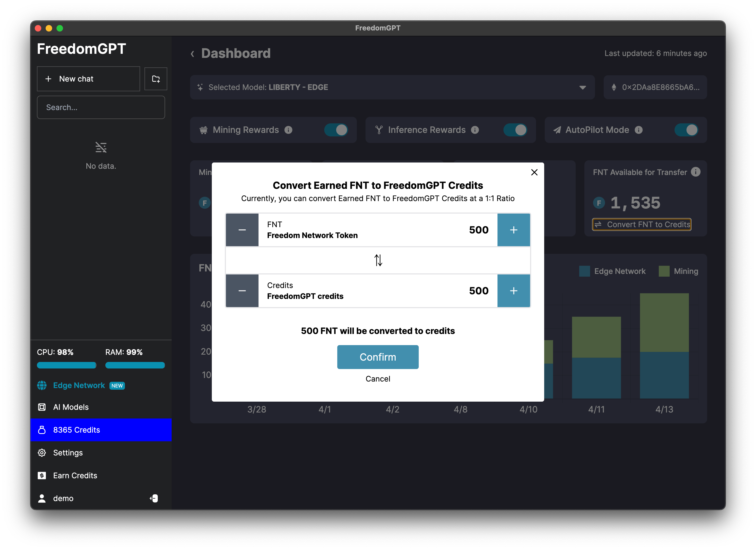The width and height of the screenshot is (756, 550).
Task: Expand the Selected Model dropdown
Action: coord(582,87)
